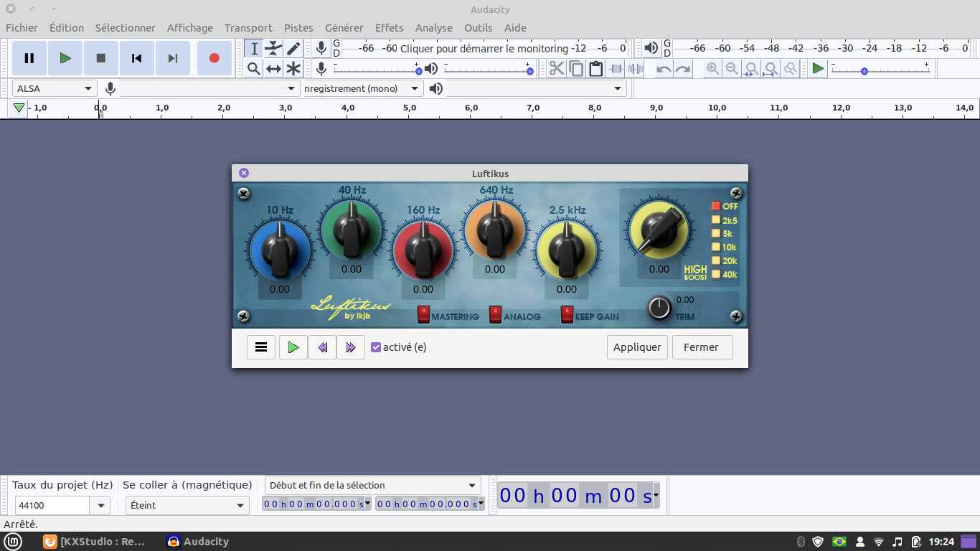
Task: Click the Redo arrow icon
Action: coord(683,68)
